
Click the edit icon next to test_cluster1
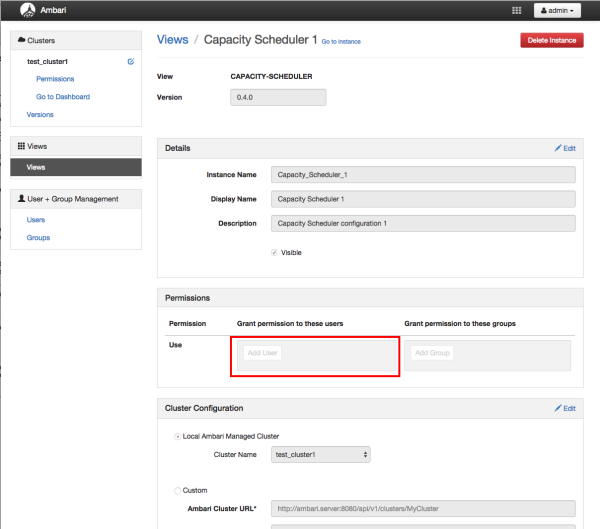coord(131,61)
